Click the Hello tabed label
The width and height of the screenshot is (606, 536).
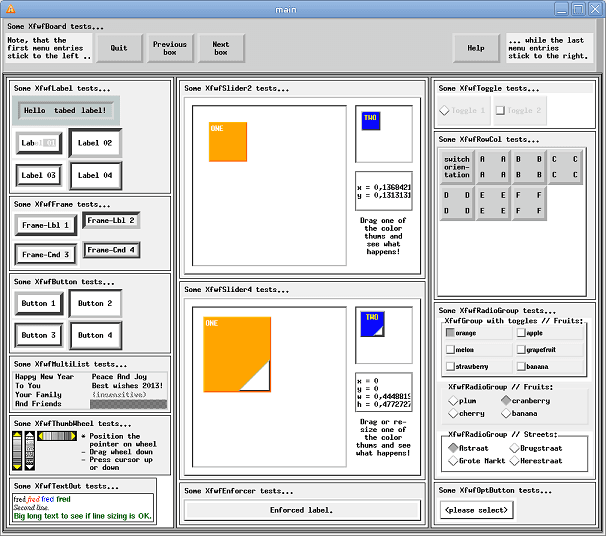point(66,111)
